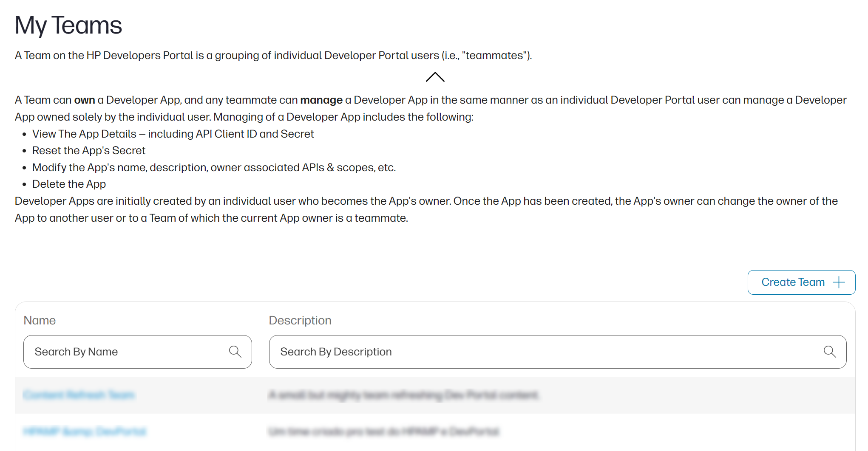Click the bold word 'manage' in paragraph
This screenshot has height=451, width=868.
321,100
